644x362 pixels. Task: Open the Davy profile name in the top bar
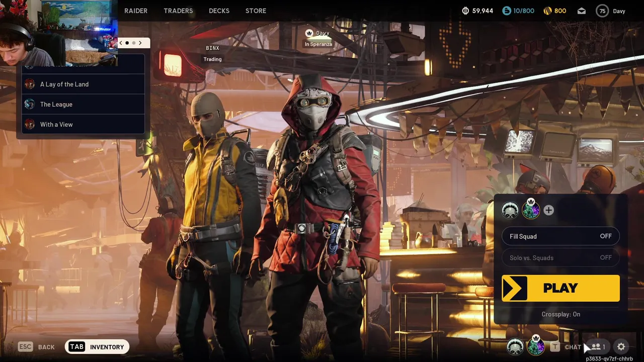tap(619, 11)
